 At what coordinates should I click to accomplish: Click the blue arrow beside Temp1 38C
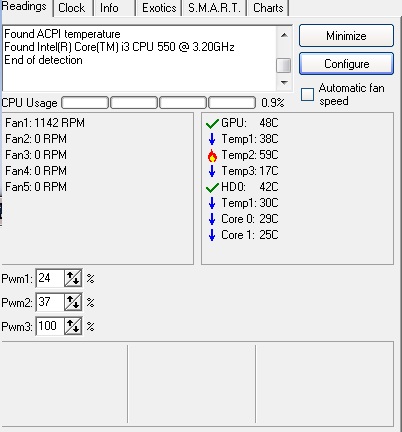[x=212, y=139]
